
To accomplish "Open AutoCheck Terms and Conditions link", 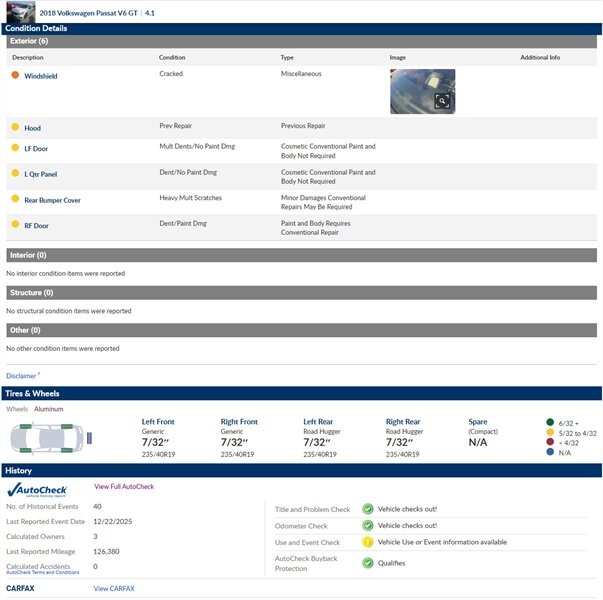I will click(43, 573).
